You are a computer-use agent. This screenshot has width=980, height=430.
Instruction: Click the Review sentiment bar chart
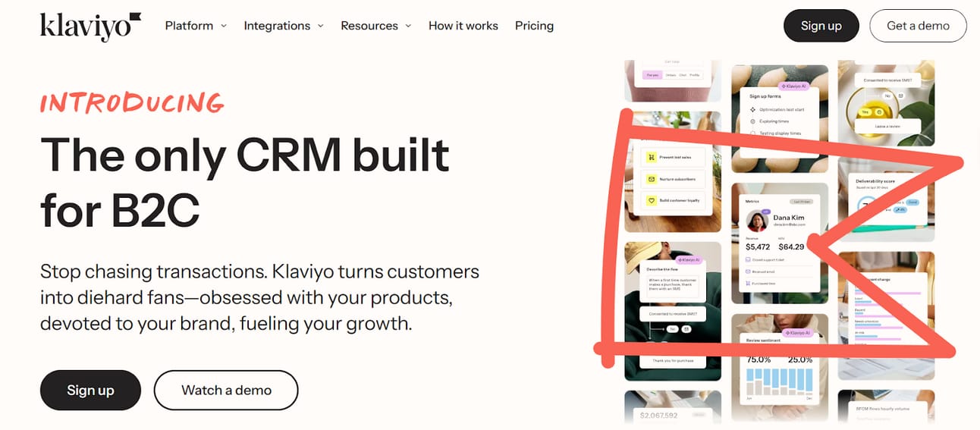pyautogui.click(x=780, y=383)
